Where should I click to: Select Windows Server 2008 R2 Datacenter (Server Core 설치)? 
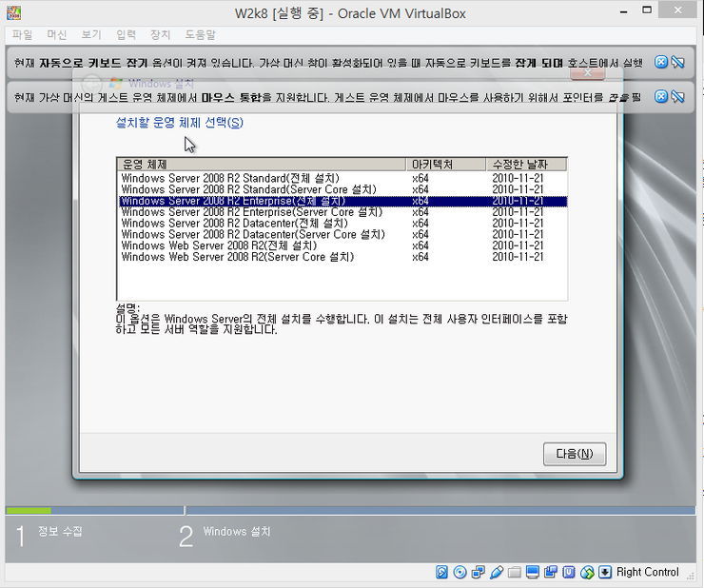pyautogui.click(x=253, y=234)
